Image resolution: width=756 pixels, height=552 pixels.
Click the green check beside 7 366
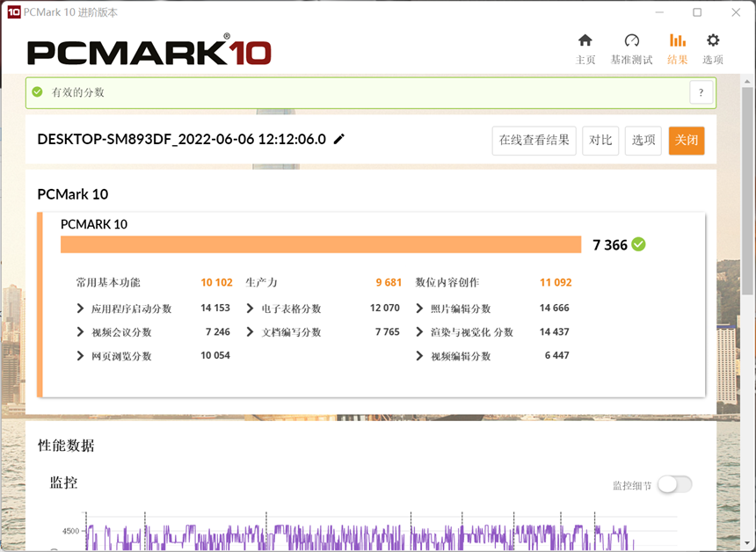pyautogui.click(x=638, y=244)
